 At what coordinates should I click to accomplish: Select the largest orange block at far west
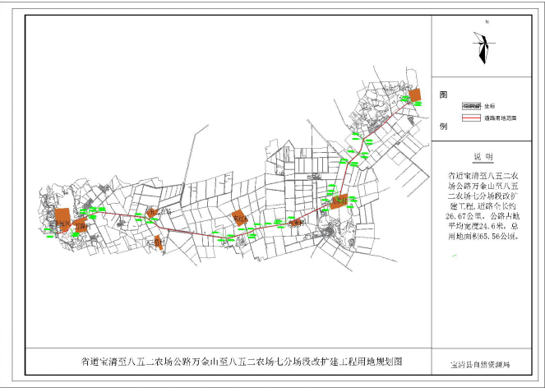coord(62,217)
